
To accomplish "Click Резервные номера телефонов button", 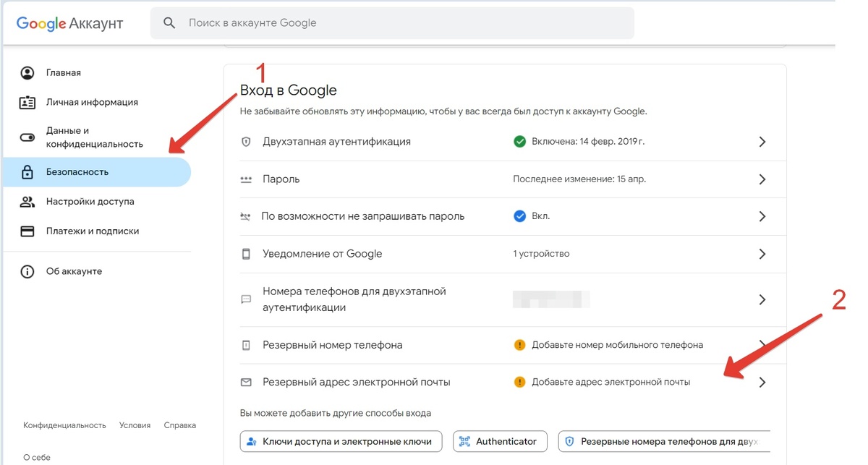I will [x=664, y=441].
